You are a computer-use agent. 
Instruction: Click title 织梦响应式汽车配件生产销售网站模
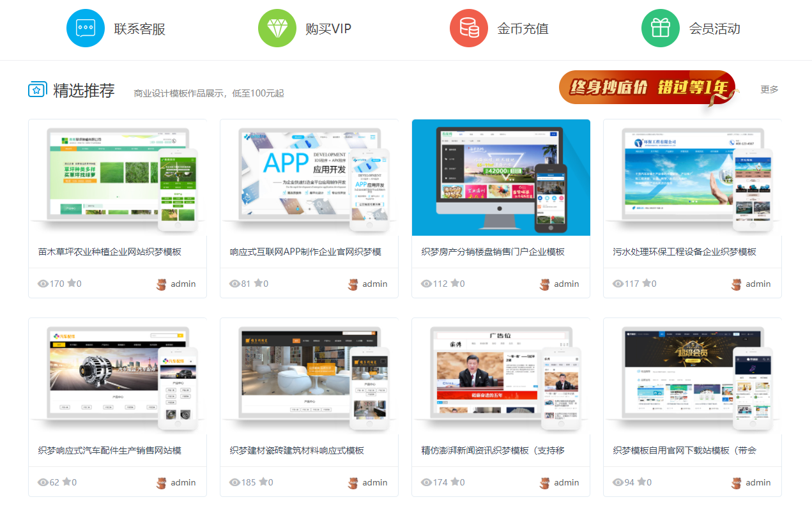tap(110, 450)
